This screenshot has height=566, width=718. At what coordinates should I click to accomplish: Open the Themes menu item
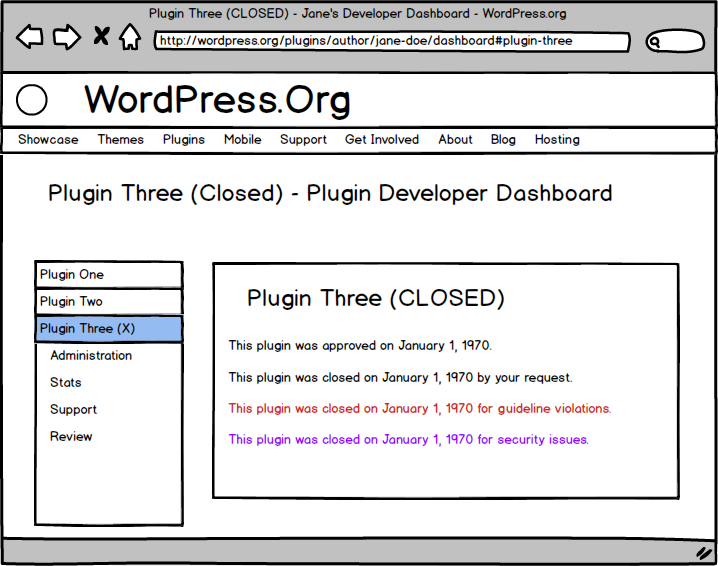click(x=120, y=140)
